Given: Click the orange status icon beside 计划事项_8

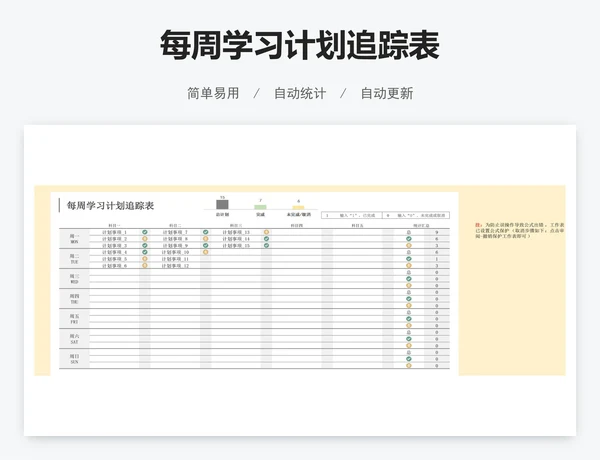Looking at the screenshot, I should 205,239.
